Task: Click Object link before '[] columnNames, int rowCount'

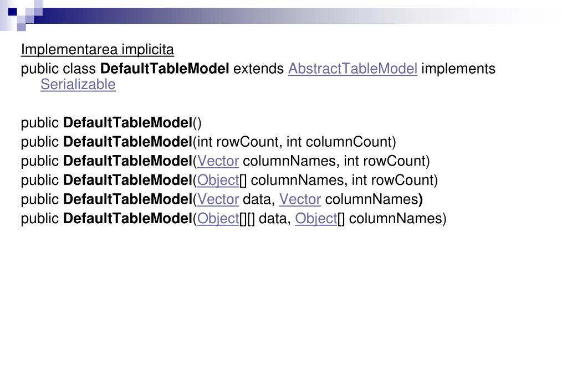Action: click(218, 180)
